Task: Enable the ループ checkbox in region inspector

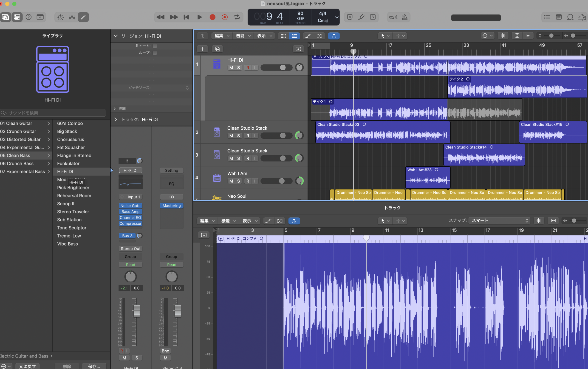Action: click(x=155, y=53)
